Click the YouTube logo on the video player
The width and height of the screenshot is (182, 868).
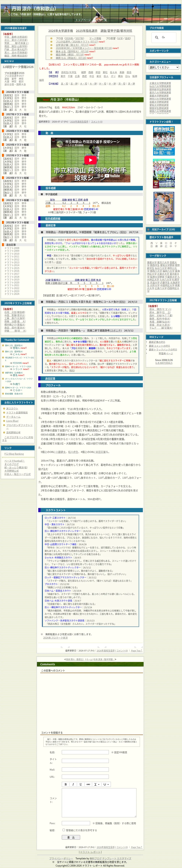(112, 176)
